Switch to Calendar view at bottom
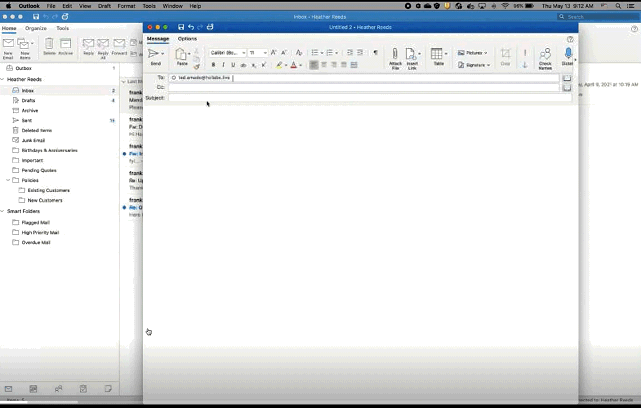This screenshot has width=641, height=408. click(33, 389)
